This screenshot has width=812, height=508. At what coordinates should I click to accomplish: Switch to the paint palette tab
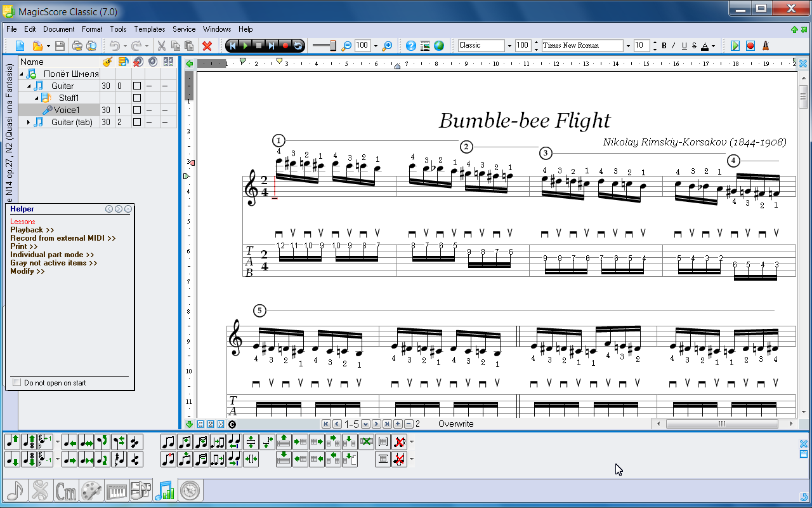click(91, 490)
